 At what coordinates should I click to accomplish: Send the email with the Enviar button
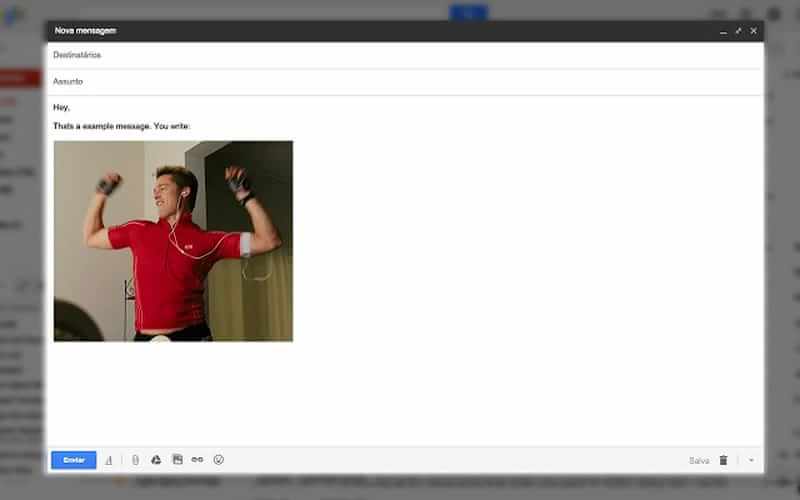pos(73,460)
